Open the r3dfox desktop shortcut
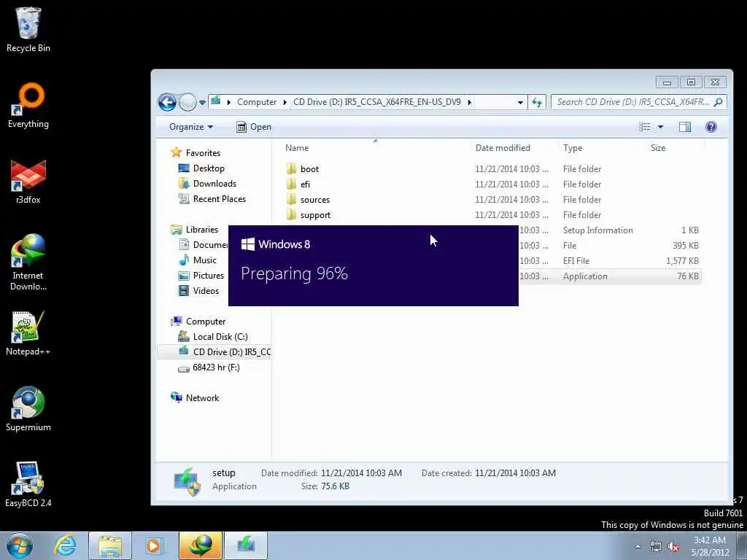Viewport: 747px width, 560px height. click(28, 182)
